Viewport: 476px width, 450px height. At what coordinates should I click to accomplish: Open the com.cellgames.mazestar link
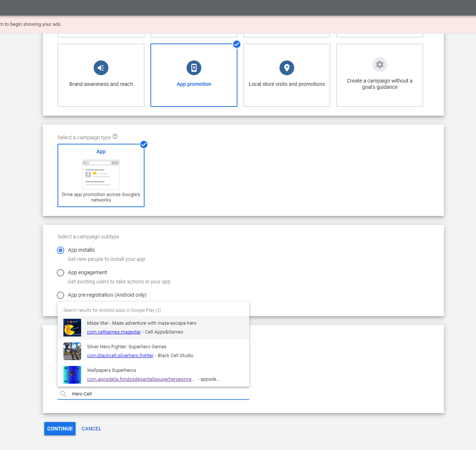[x=114, y=332]
